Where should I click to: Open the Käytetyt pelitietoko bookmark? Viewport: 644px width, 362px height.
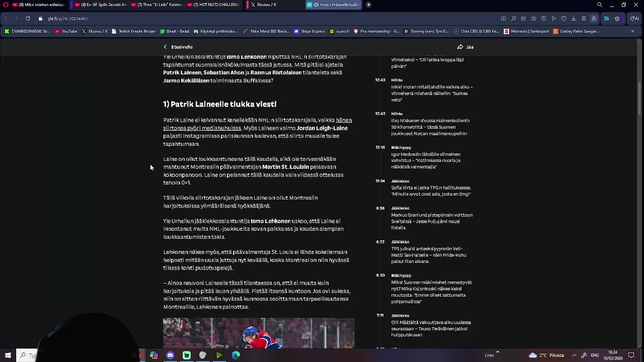[215, 31]
